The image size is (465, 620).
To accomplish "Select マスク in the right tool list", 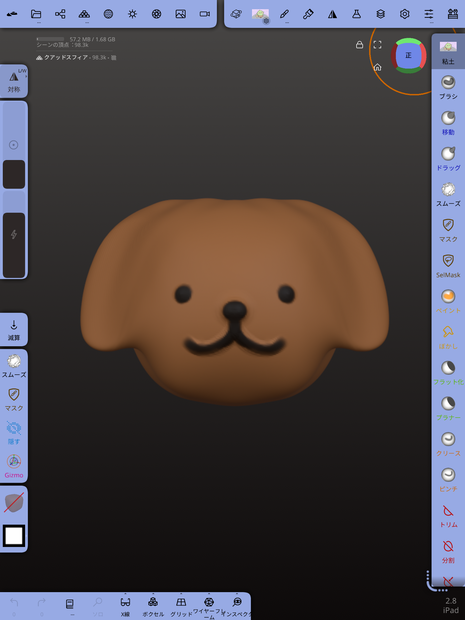I will (448, 230).
